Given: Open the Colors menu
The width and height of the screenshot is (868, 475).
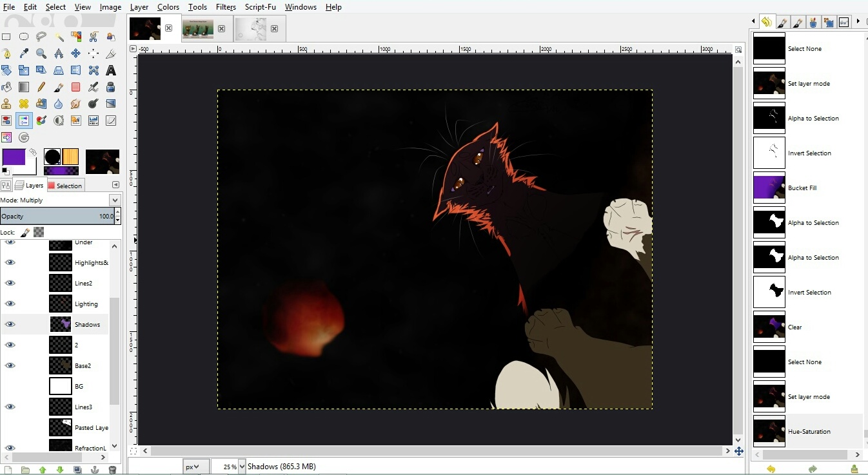Looking at the screenshot, I should (168, 7).
